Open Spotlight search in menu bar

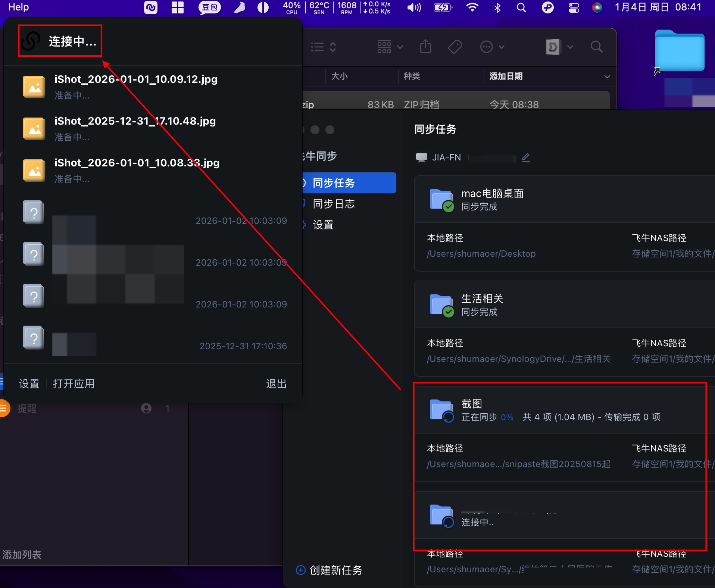tap(521, 7)
